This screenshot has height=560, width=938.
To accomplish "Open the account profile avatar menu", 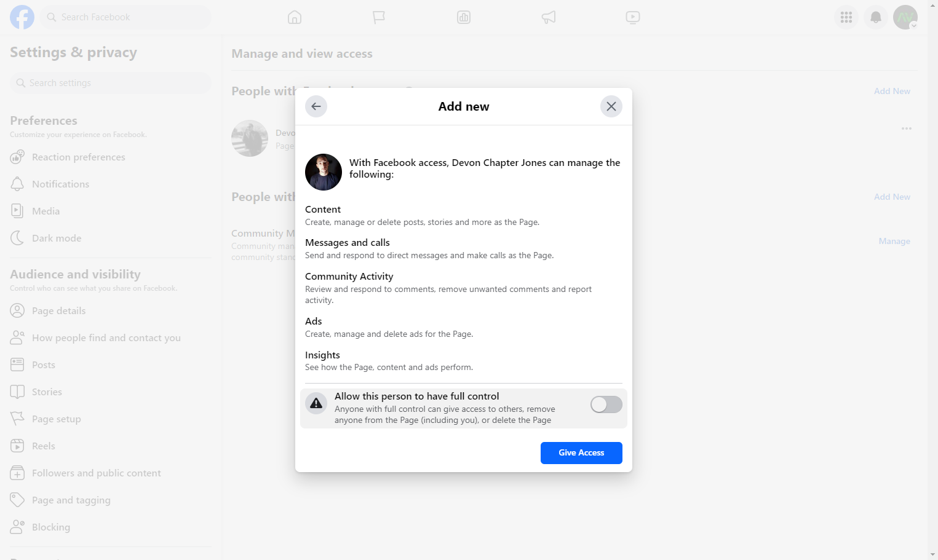I will pyautogui.click(x=905, y=17).
